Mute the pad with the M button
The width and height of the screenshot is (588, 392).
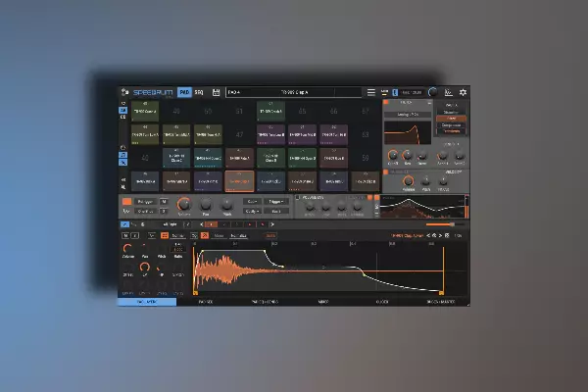pyautogui.click(x=164, y=202)
